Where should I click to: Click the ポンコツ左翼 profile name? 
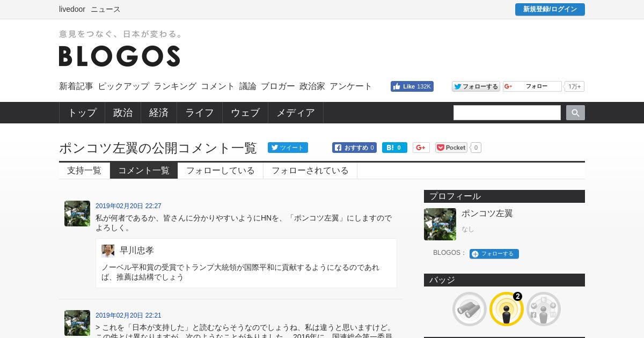pos(487,214)
